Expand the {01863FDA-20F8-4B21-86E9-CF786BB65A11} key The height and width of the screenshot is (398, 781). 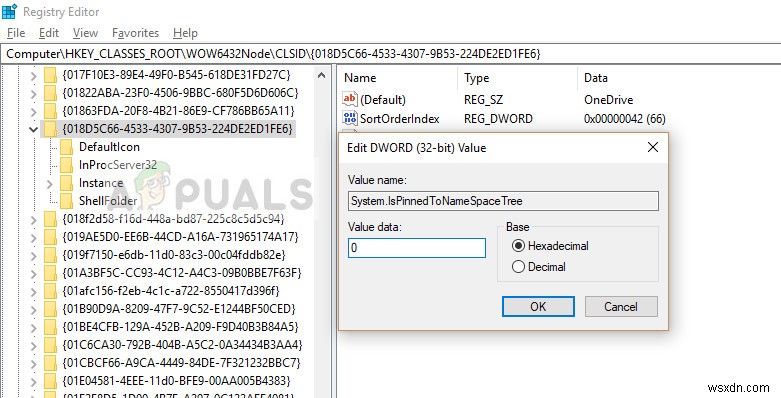coord(33,111)
